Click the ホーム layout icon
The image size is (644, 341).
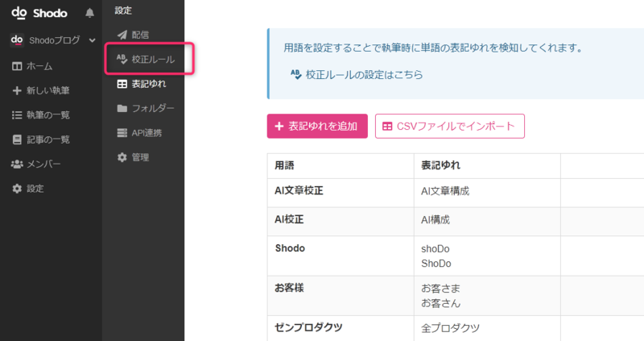[17, 66]
